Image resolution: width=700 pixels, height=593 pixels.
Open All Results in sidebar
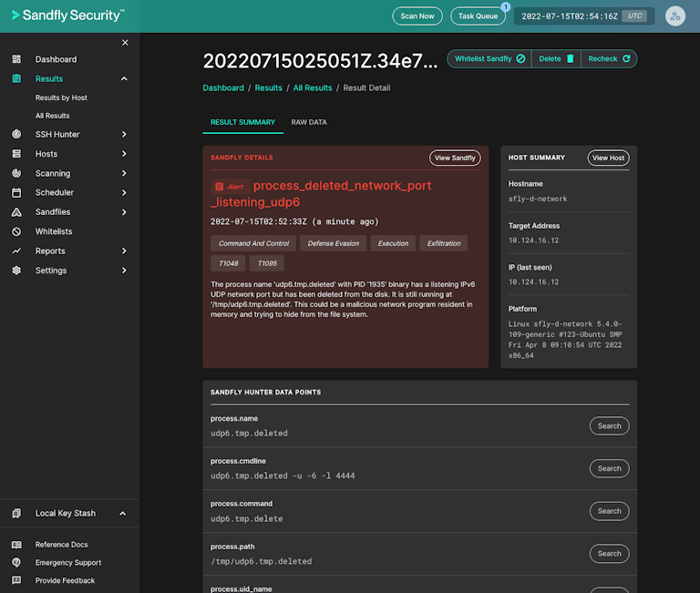click(52, 116)
